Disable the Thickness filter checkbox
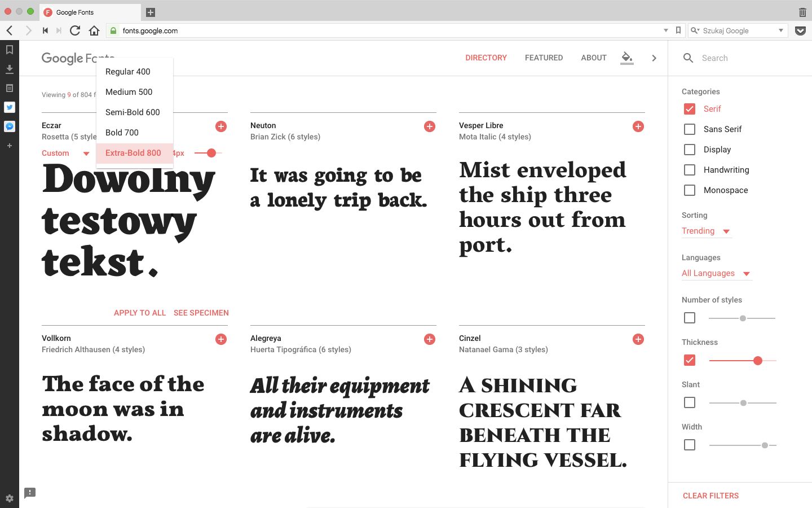 [x=690, y=360]
